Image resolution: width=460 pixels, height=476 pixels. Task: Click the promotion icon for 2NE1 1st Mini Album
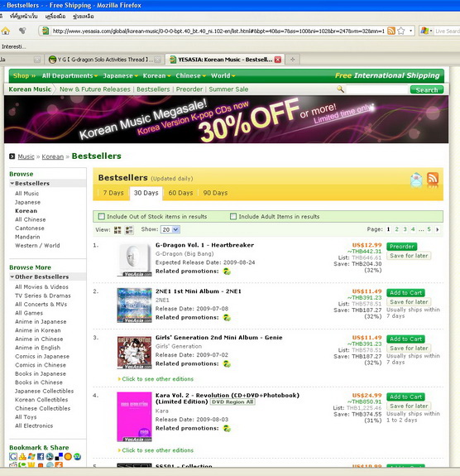click(x=227, y=318)
